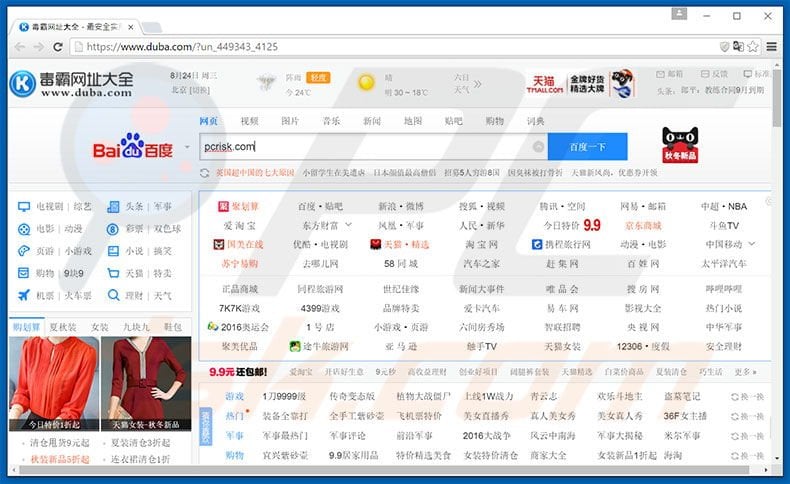Open the 7K7K游戏 link
Viewport: 790px width, 484px height.
239,308
